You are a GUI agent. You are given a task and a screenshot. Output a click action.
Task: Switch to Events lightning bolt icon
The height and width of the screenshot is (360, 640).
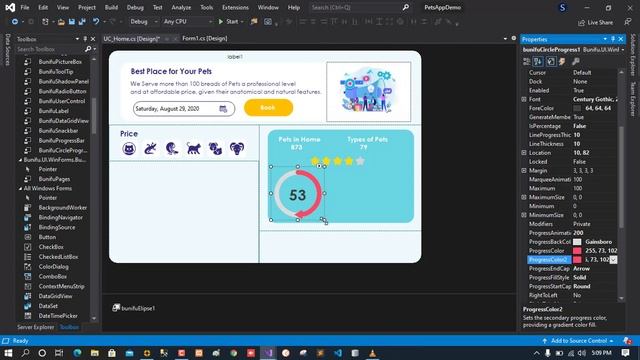pyautogui.click(x=562, y=61)
